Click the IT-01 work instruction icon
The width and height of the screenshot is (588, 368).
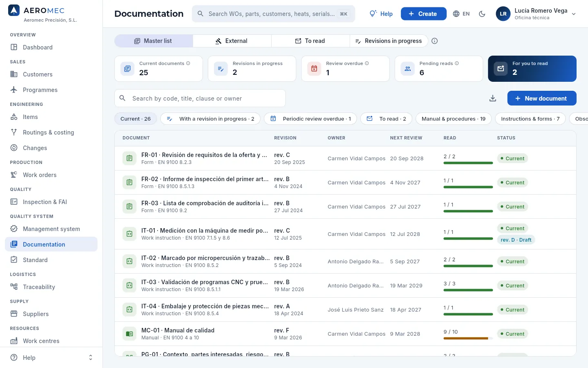[129, 234]
